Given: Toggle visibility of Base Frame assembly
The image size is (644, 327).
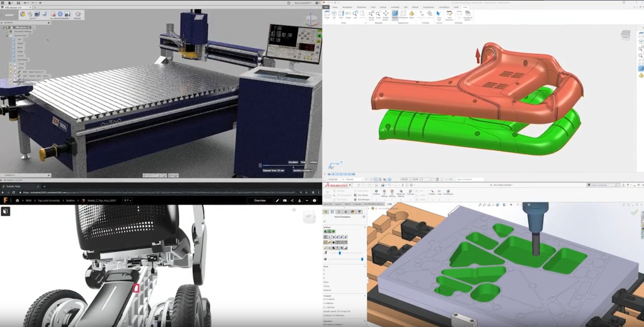Looking at the screenshot, I should pos(11,72).
